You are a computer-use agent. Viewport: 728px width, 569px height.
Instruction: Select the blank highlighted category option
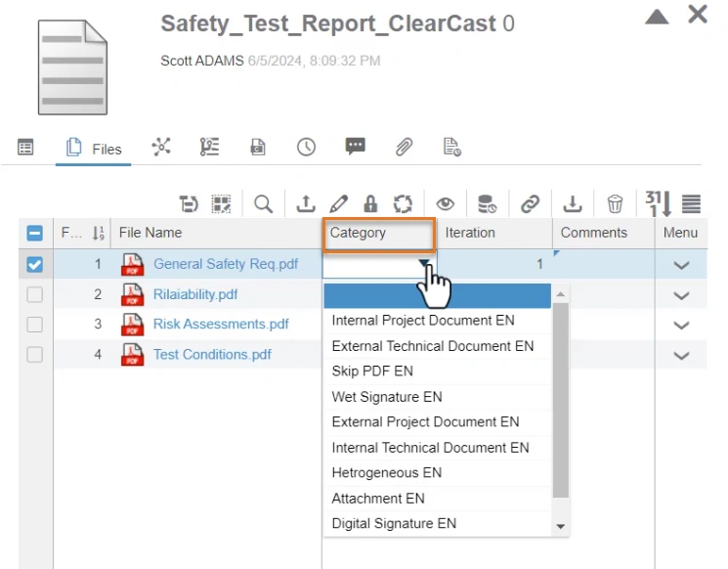pyautogui.click(x=438, y=296)
